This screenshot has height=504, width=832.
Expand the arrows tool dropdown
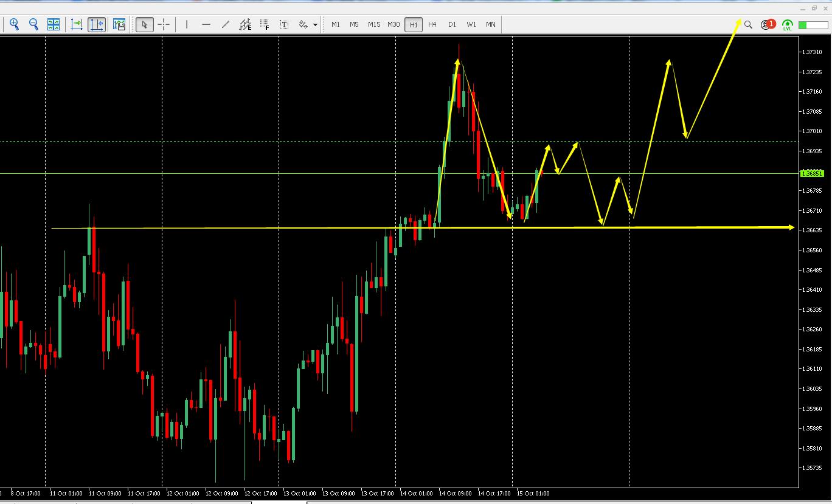[315, 25]
